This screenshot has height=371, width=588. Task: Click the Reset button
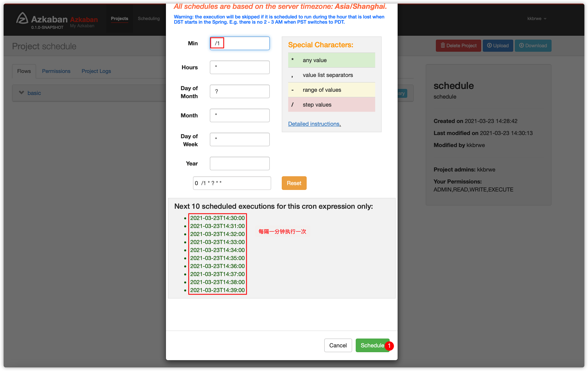pos(294,183)
